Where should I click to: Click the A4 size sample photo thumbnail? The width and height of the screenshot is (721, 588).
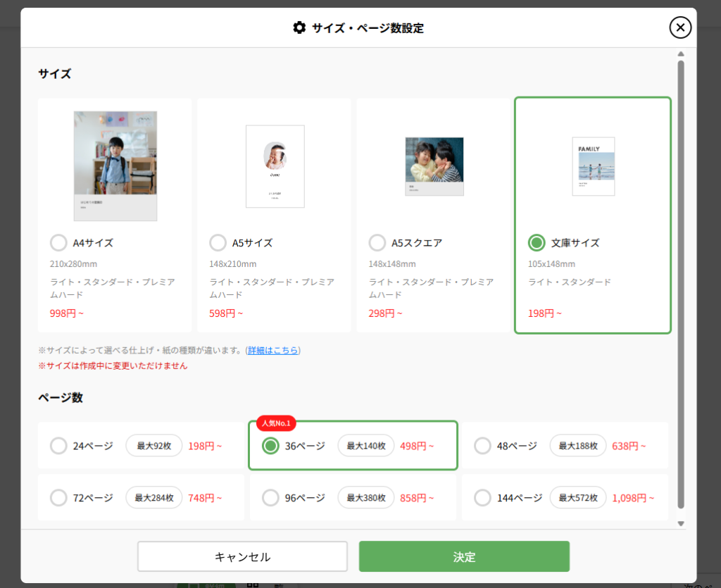[x=115, y=165]
